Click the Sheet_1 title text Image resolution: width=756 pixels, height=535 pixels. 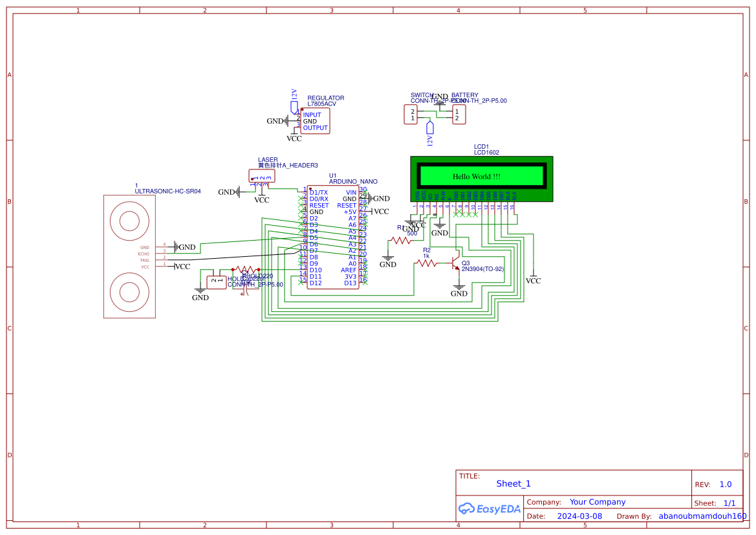pos(513,483)
